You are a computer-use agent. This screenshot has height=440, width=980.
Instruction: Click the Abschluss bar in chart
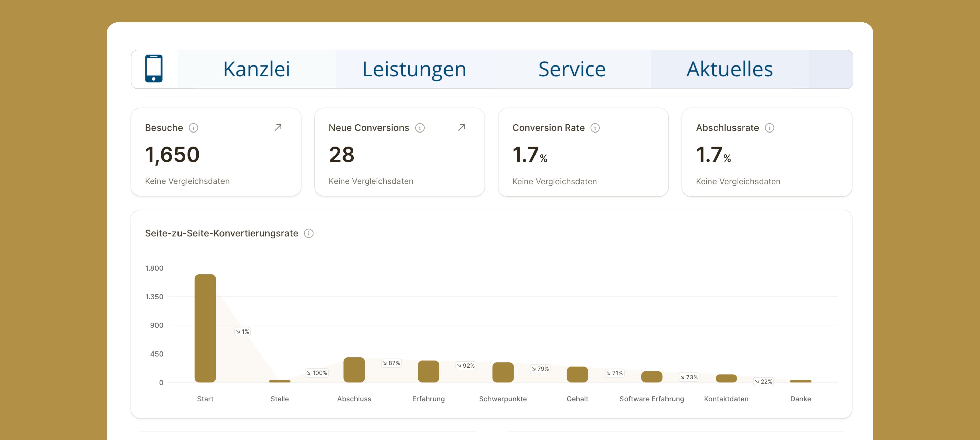point(354,370)
